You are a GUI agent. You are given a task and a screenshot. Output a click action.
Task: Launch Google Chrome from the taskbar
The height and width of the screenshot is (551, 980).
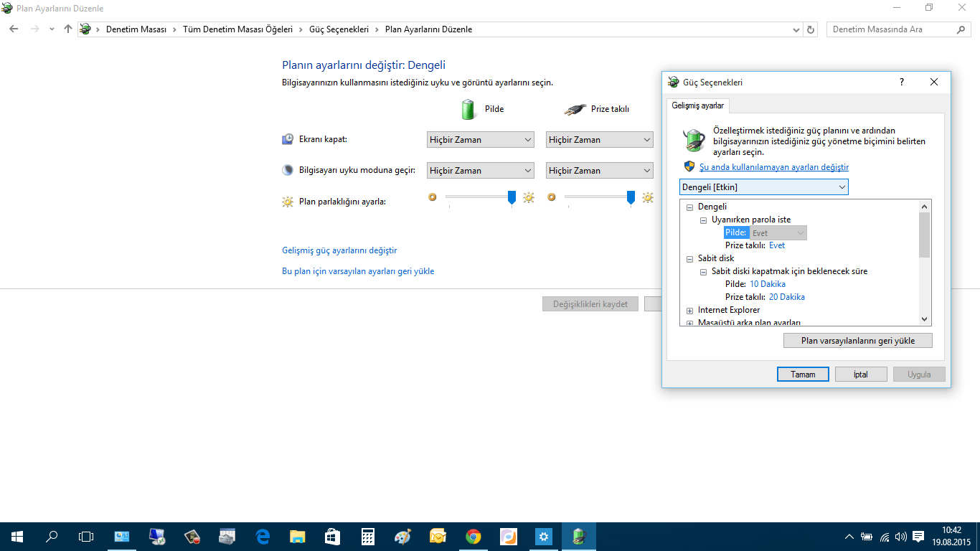pos(473,536)
